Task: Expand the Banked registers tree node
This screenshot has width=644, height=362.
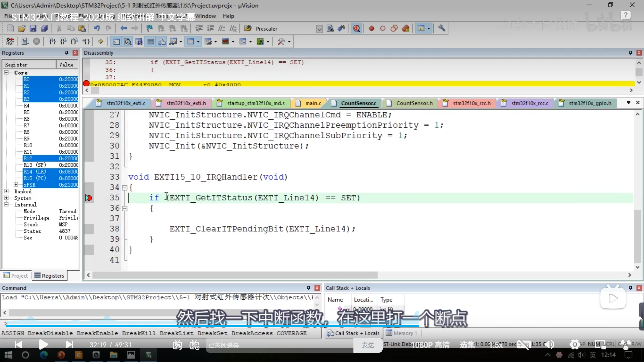Action: point(6,191)
